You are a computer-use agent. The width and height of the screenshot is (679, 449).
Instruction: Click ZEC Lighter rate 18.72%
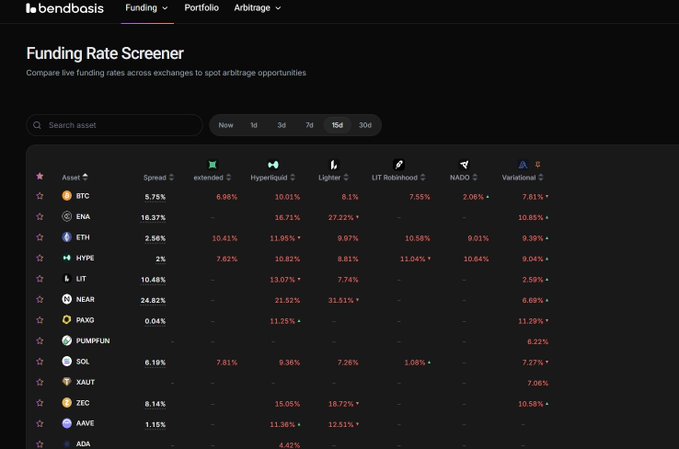coord(341,404)
